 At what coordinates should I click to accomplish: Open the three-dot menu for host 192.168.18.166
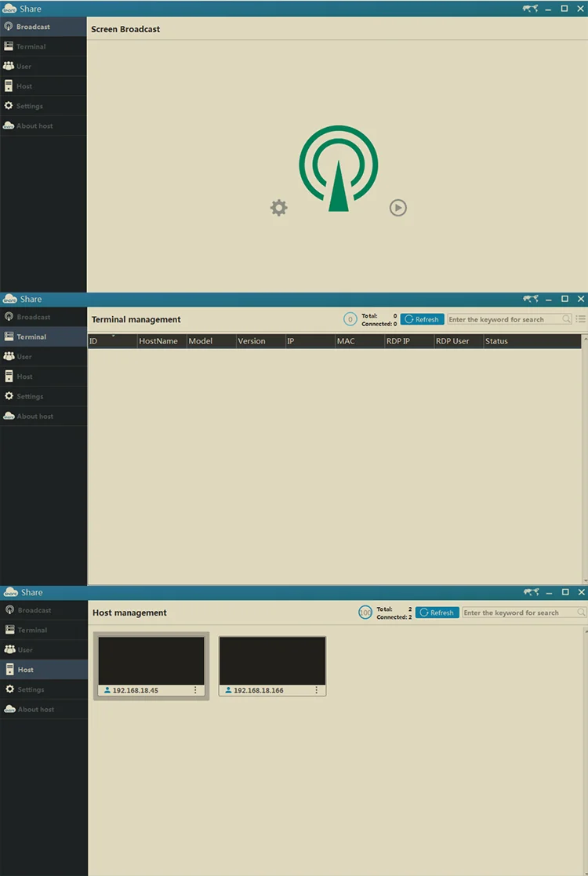317,690
